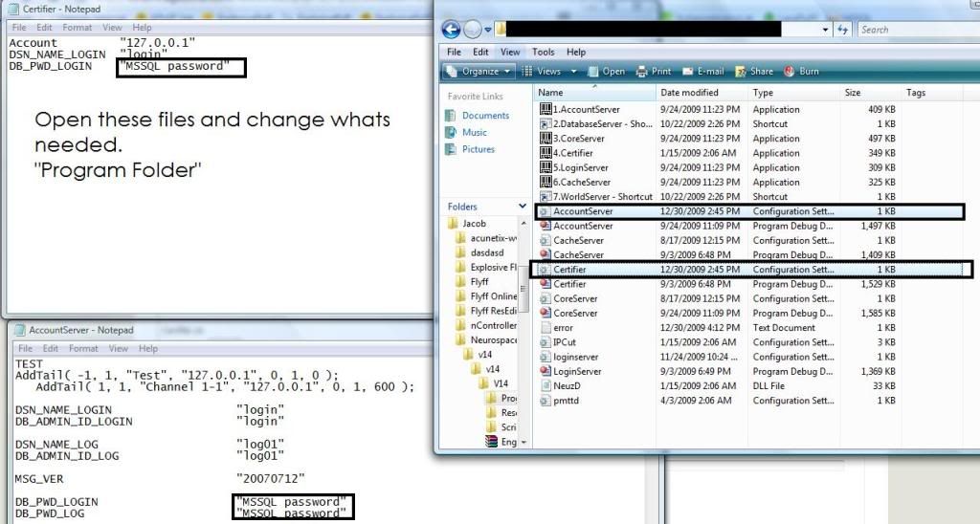Image resolution: width=980 pixels, height=524 pixels.
Task: Open Format menu in Certifier Notepad
Action: pos(78,28)
